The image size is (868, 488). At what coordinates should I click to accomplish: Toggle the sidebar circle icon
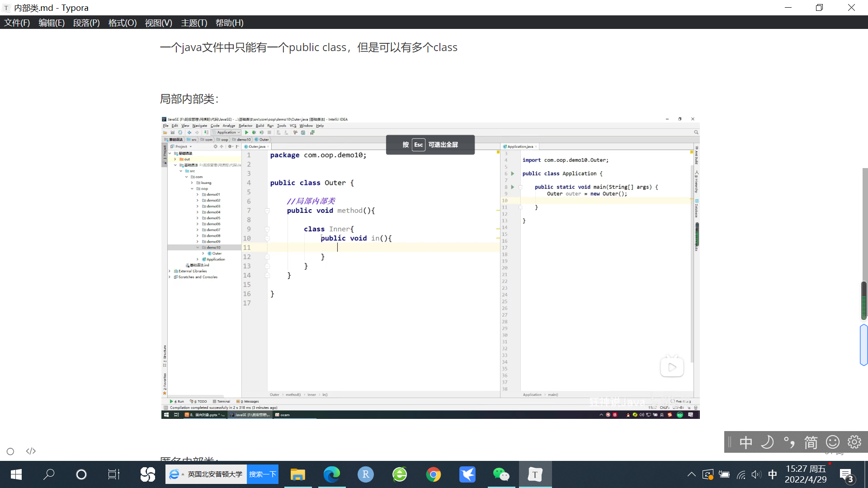point(10,451)
